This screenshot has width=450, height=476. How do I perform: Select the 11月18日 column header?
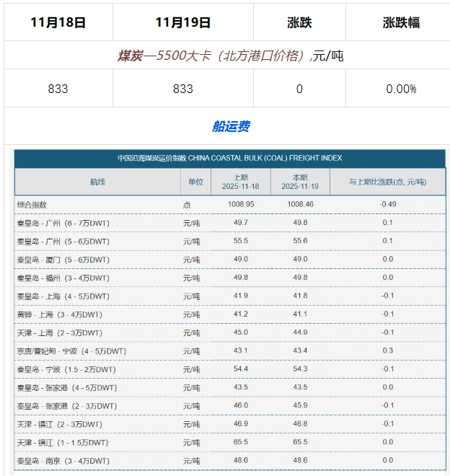click(58, 22)
